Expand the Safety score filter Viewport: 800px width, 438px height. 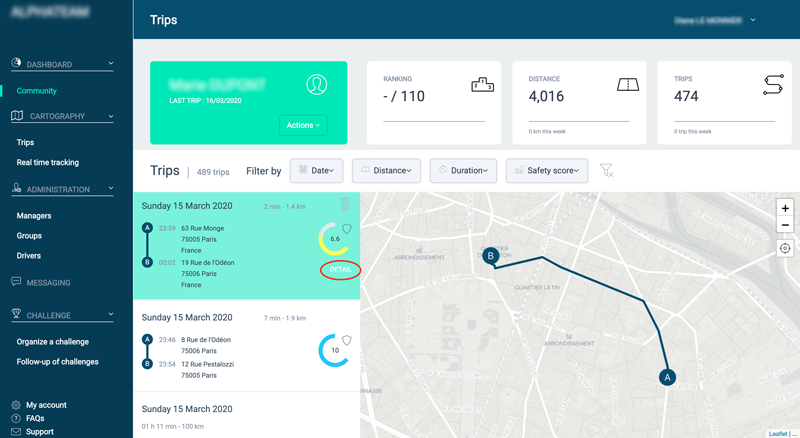[x=547, y=171]
